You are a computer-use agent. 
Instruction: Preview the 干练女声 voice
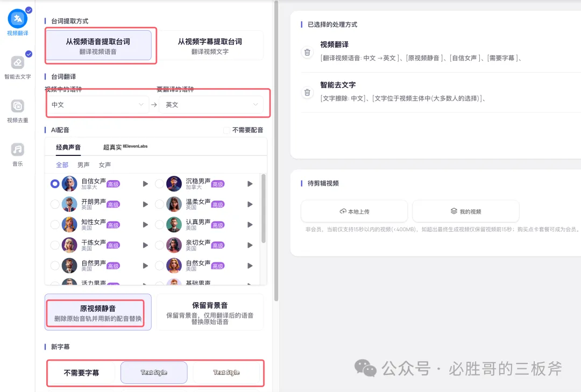145,245
